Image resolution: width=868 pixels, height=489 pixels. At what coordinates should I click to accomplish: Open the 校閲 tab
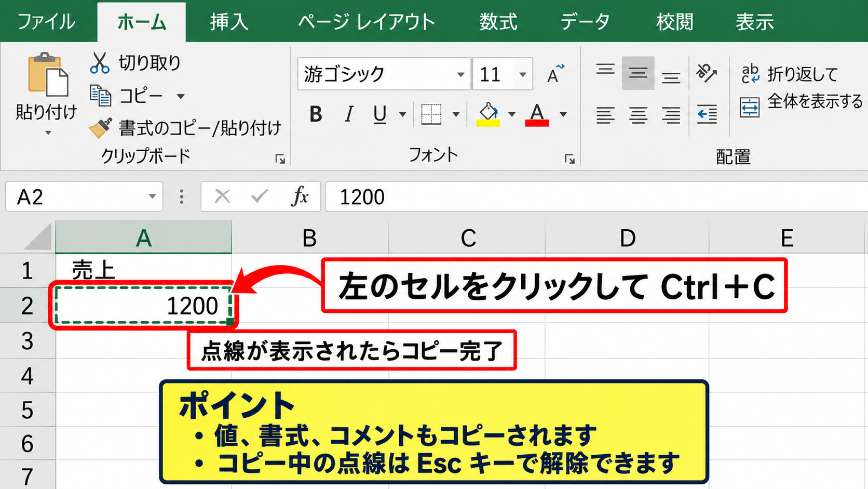(x=675, y=22)
